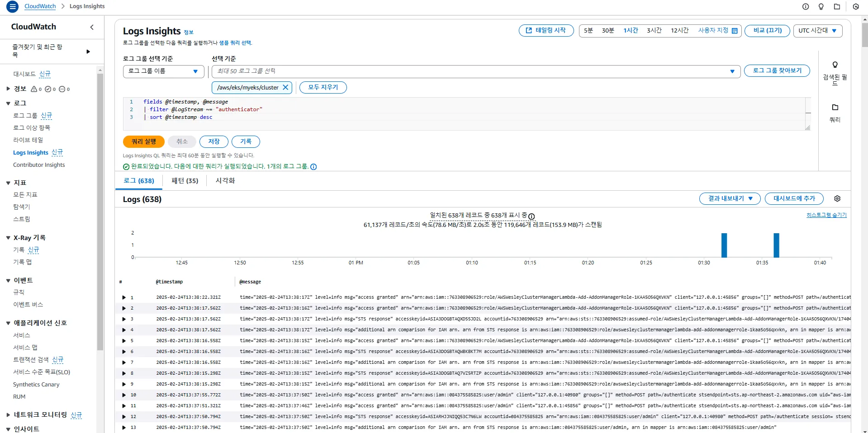Clear all selected log groups

pos(323,87)
